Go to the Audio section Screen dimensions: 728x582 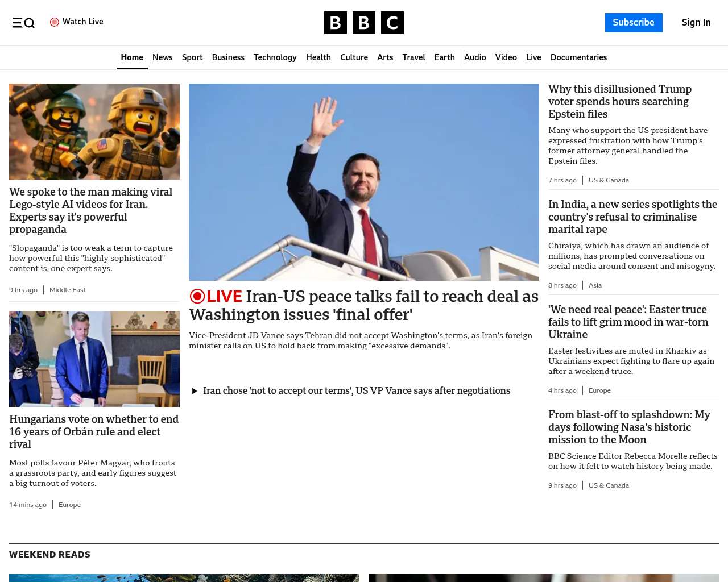[475, 57]
